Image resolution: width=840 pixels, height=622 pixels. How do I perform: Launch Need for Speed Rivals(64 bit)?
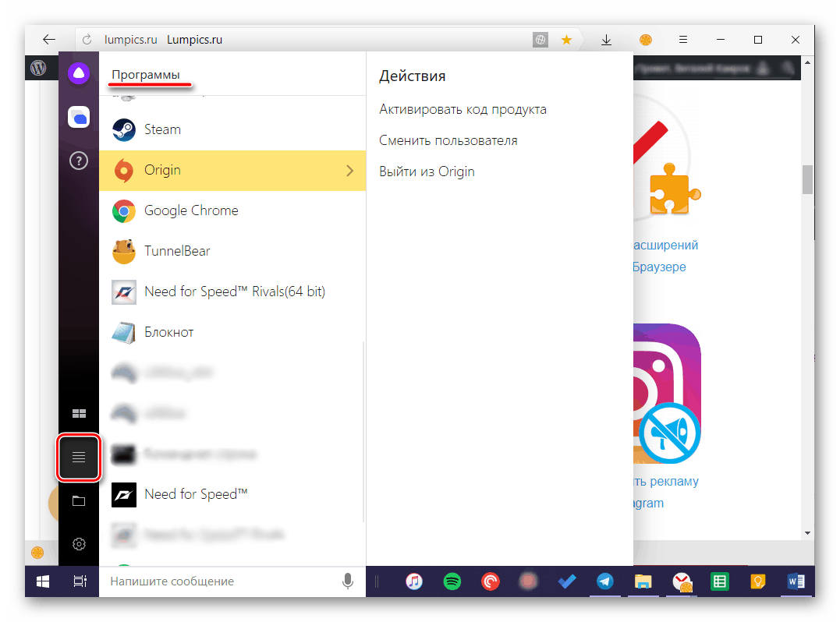click(232, 292)
